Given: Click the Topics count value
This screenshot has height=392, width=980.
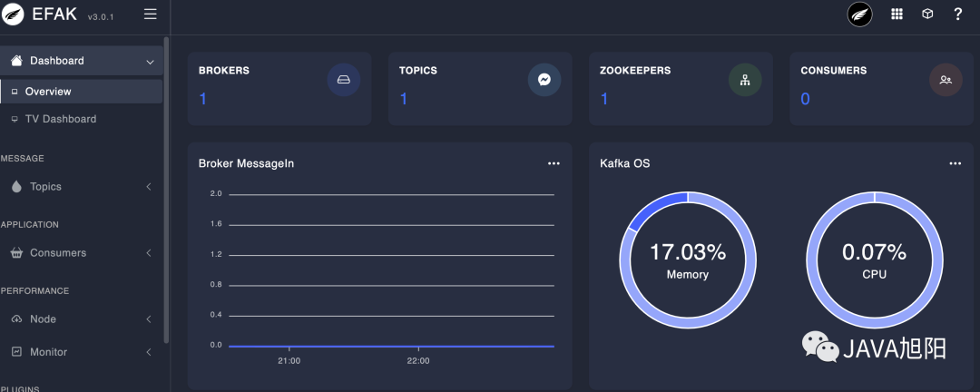Looking at the screenshot, I should pos(403,99).
